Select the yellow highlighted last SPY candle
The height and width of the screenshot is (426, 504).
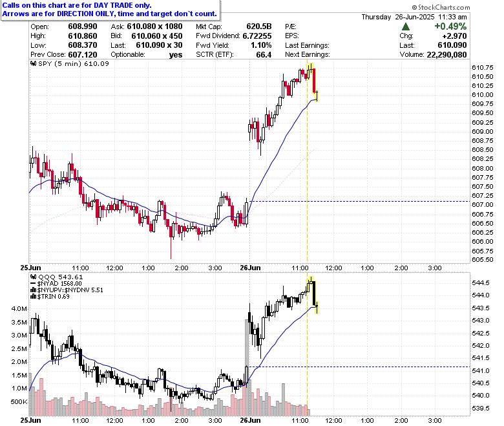click(317, 96)
